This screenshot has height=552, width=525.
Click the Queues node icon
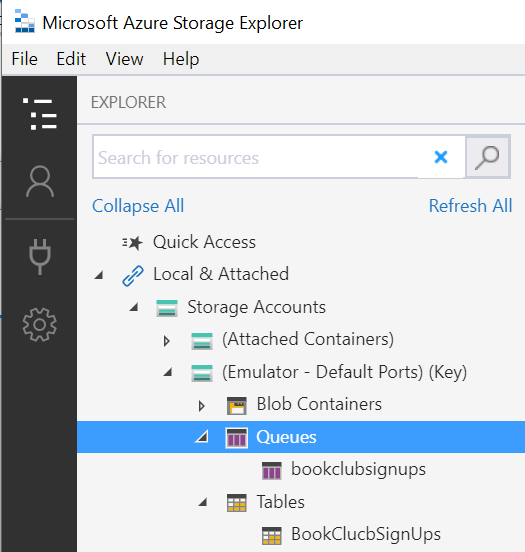click(x=237, y=438)
